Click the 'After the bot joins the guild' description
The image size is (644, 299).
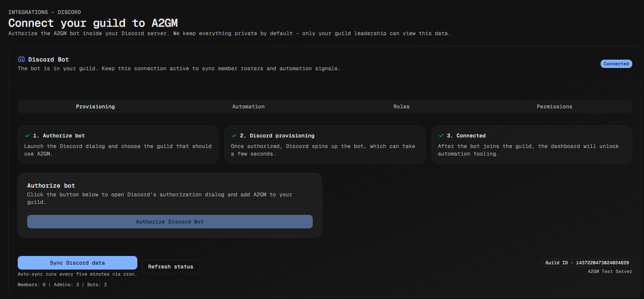coord(528,150)
